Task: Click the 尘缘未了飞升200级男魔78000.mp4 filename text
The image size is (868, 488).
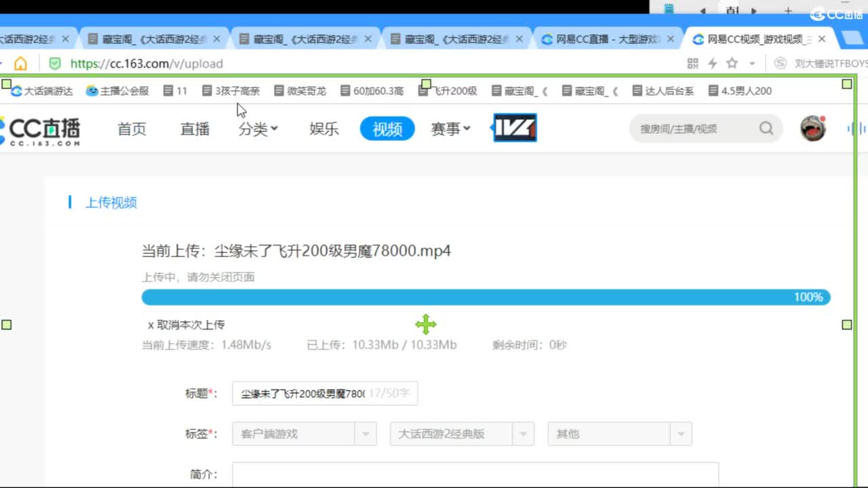Action: point(333,251)
